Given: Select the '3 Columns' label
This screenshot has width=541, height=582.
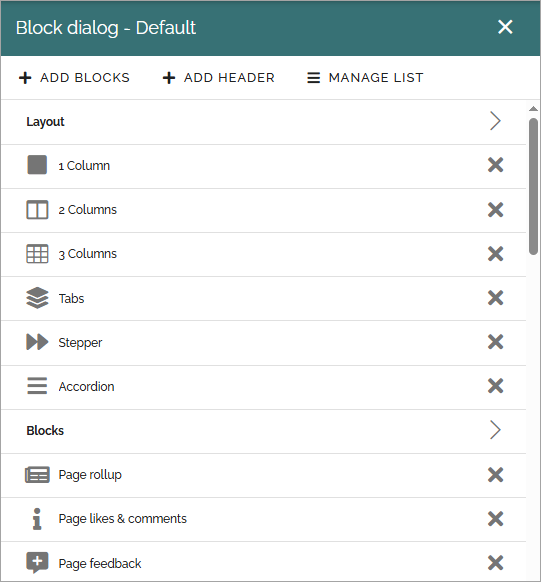Looking at the screenshot, I should (x=88, y=254).
